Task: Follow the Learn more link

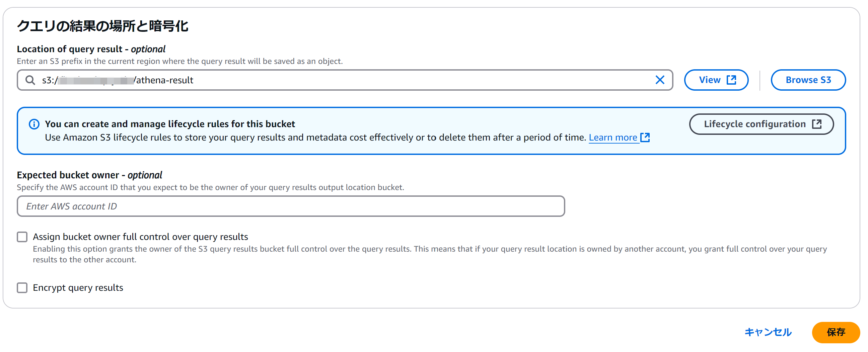Action: (x=612, y=138)
